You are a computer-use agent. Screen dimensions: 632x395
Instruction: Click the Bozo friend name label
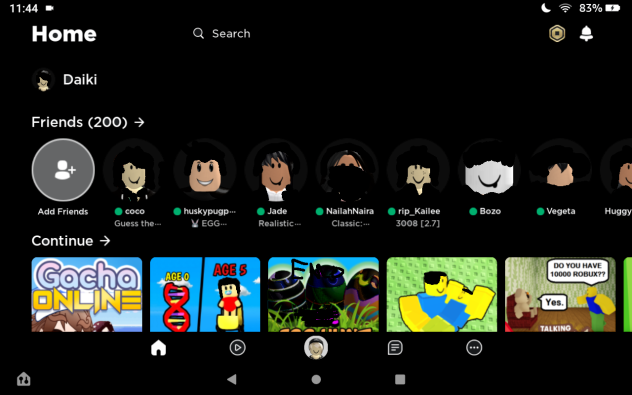point(490,211)
